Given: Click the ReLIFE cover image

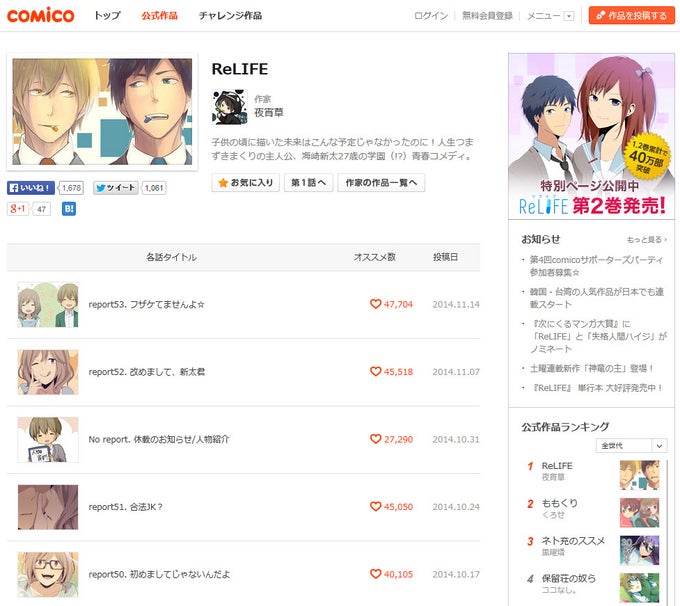Looking at the screenshot, I should pyautogui.click(x=102, y=111).
